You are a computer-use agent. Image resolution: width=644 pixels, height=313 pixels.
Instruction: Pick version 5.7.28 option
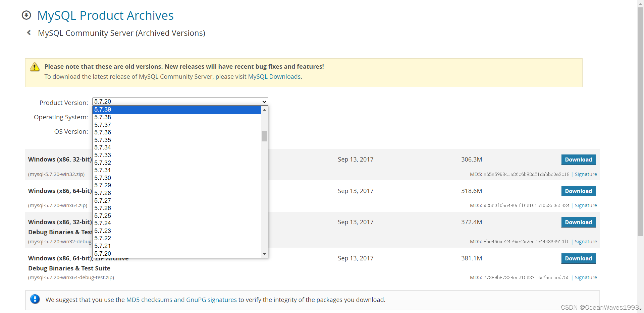pyautogui.click(x=177, y=193)
